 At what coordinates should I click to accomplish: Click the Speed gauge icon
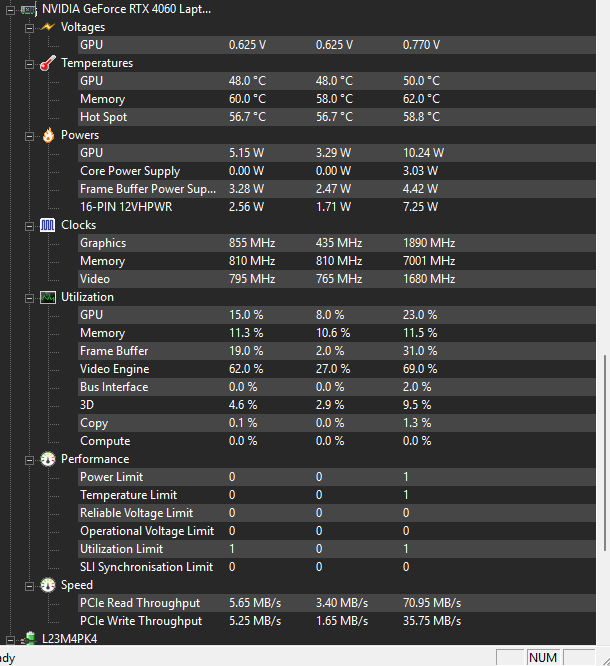[47, 585]
